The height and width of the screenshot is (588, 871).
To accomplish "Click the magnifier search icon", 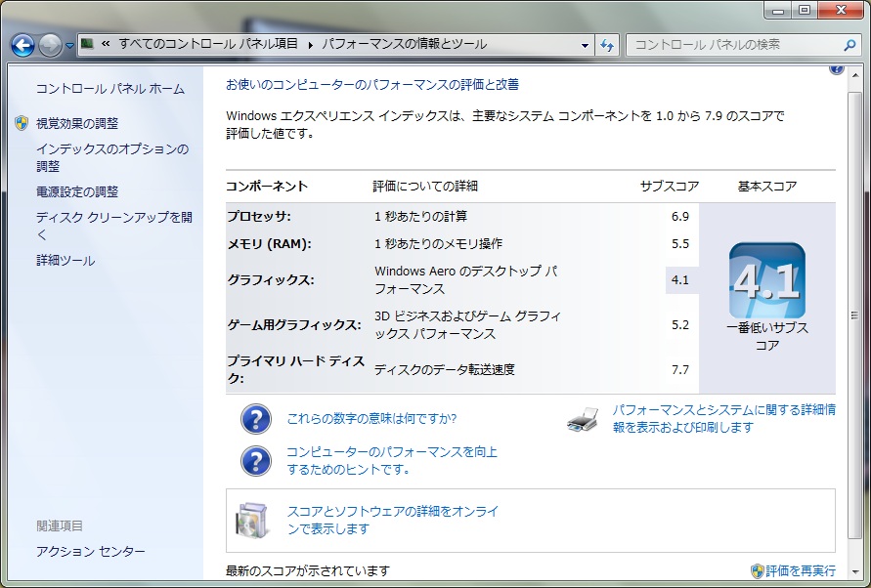I will tap(849, 44).
